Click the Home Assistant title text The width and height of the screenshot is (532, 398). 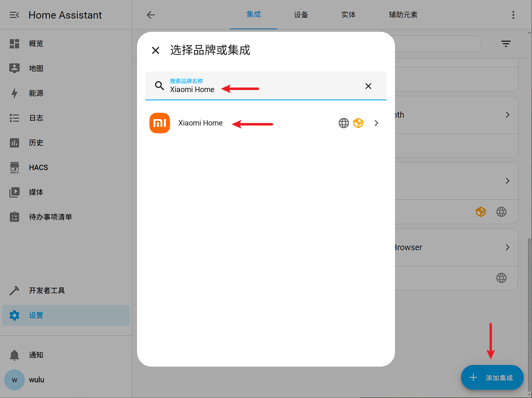click(x=65, y=15)
